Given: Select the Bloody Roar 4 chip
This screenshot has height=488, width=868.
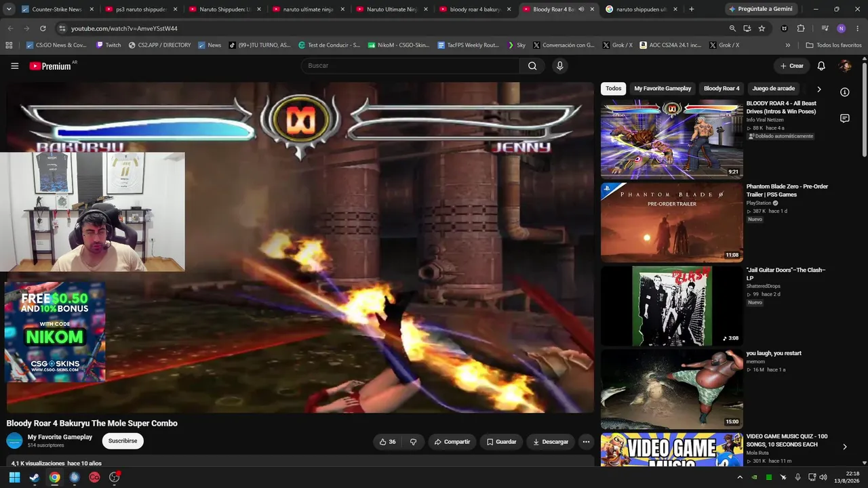Looking at the screenshot, I should (x=722, y=89).
